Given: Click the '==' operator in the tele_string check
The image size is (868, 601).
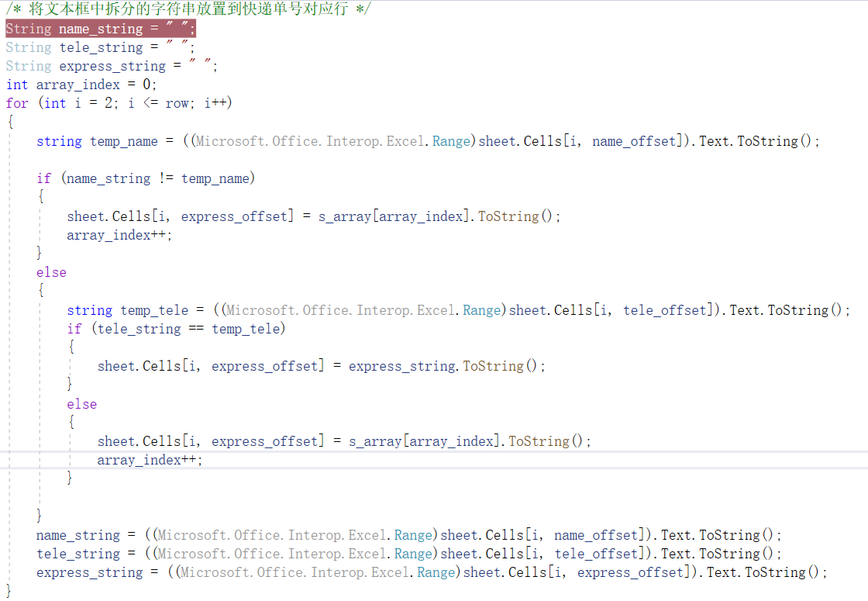Looking at the screenshot, I should [x=197, y=329].
